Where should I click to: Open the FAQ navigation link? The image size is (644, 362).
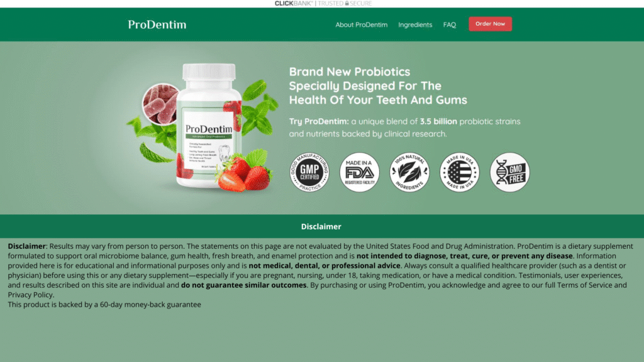(x=449, y=25)
